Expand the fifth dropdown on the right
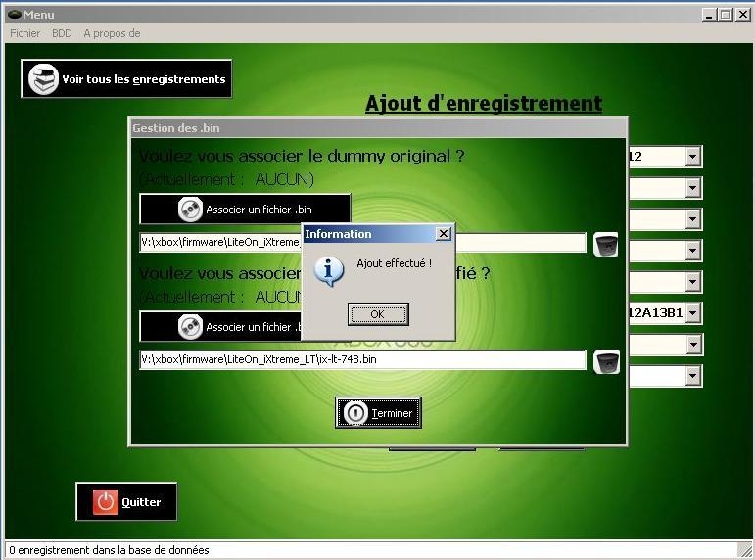The width and height of the screenshot is (755, 560). click(x=692, y=282)
